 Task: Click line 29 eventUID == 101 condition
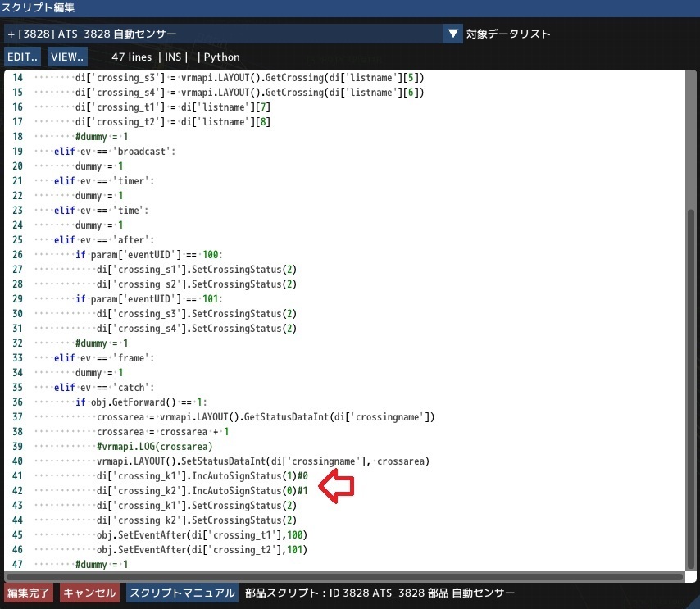148,298
